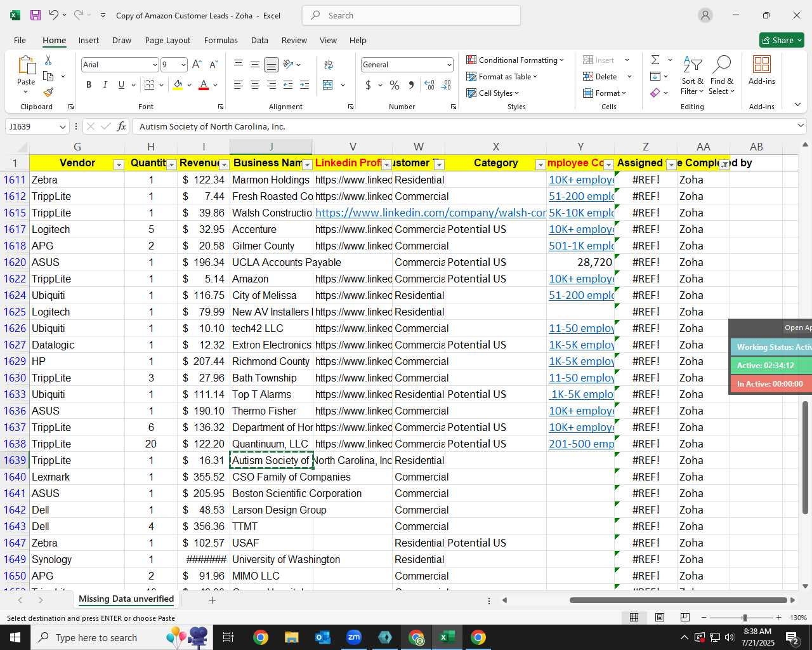
Task: Open Walsh Construction LinkedIn link
Action: 430,213
